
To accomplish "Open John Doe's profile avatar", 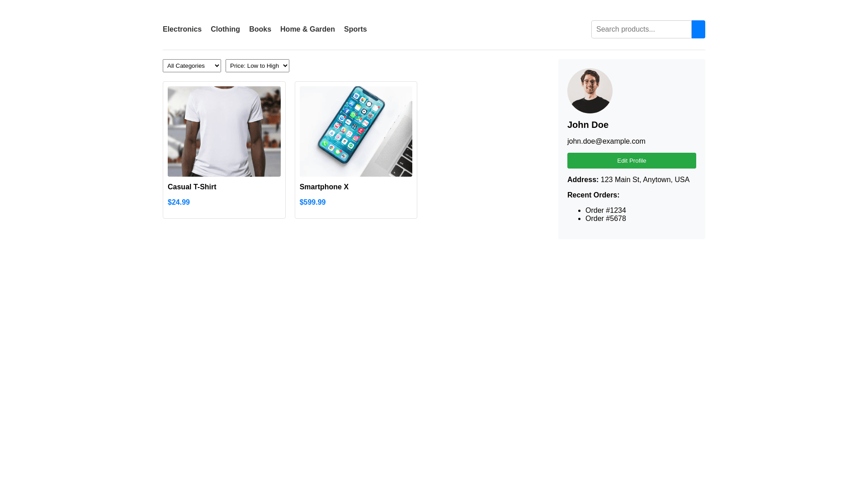I will [590, 91].
